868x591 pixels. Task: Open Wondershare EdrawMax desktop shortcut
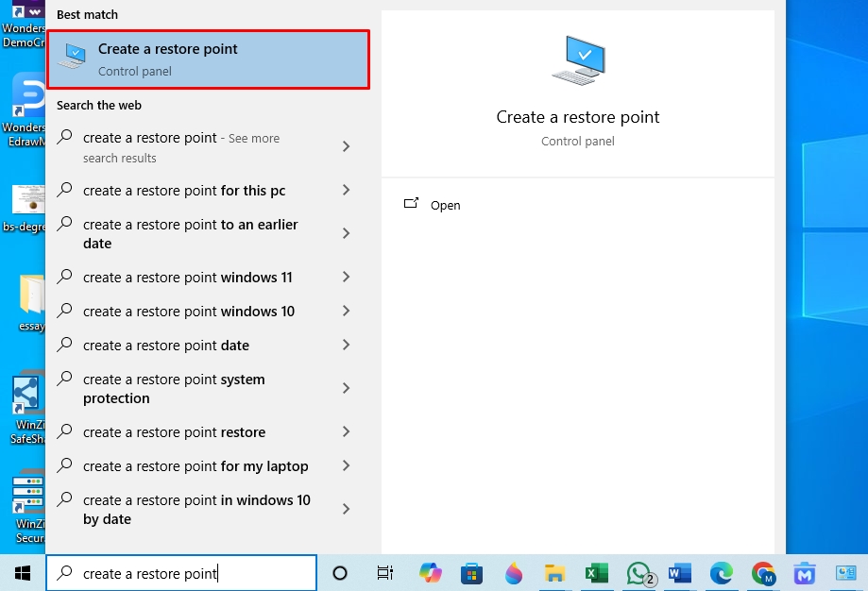[x=25, y=110]
